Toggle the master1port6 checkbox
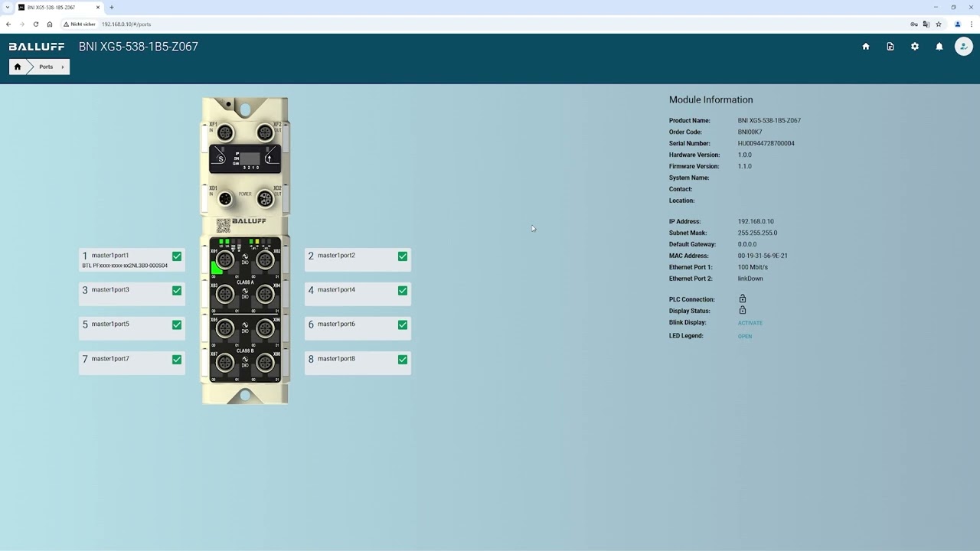Viewport: 980px width, 551px height. click(403, 325)
